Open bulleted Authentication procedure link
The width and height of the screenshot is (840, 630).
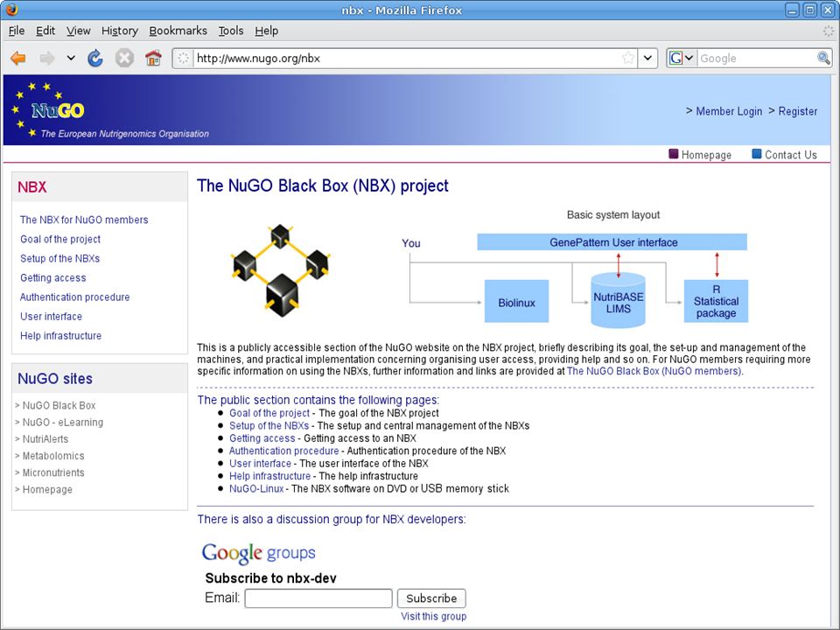[283, 451]
